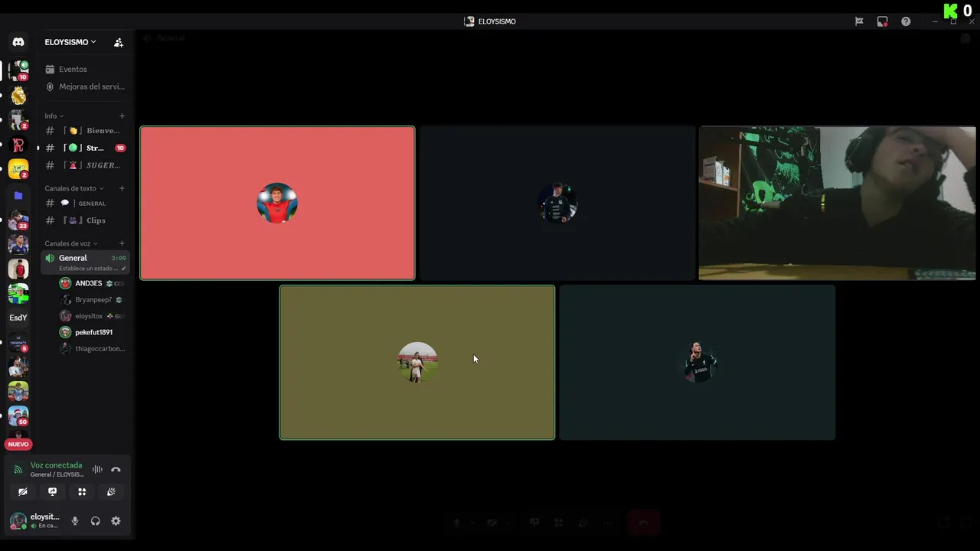Open the red R logo server
Viewport: 980px width, 551px height.
[x=18, y=145]
